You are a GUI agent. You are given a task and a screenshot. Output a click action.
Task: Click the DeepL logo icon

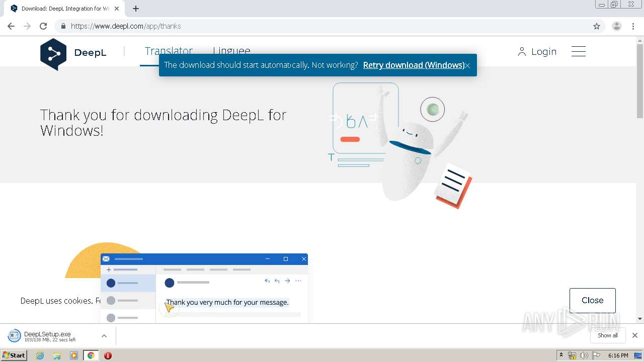click(53, 54)
